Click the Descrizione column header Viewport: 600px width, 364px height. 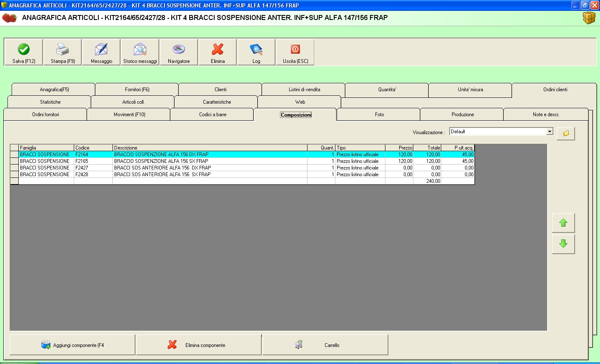tap(210, 148)
